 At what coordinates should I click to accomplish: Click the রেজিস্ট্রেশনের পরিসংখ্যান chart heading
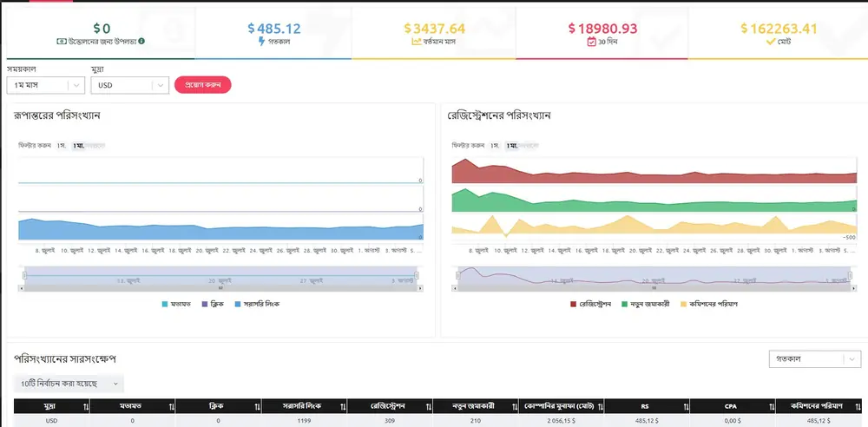point(499,115)
